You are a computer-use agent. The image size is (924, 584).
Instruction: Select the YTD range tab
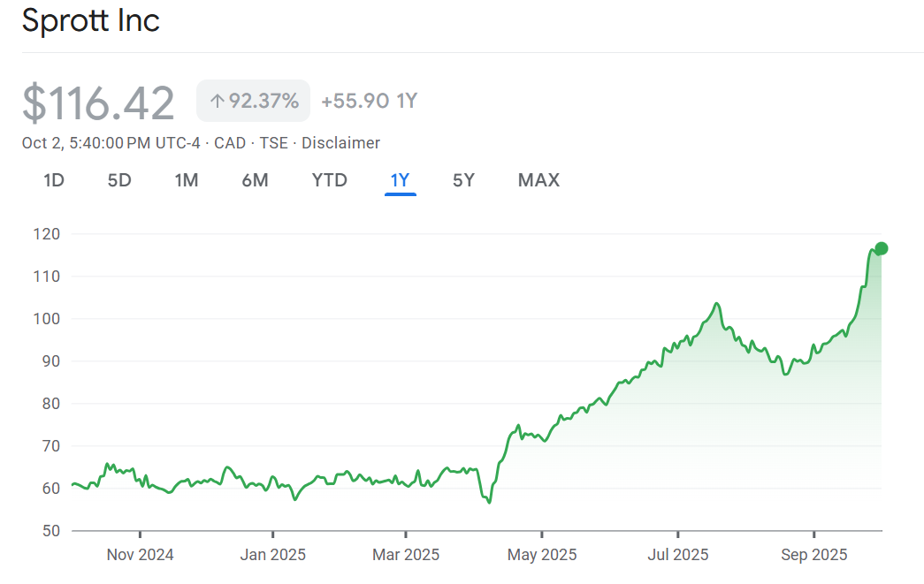click(x=329, y=180)
